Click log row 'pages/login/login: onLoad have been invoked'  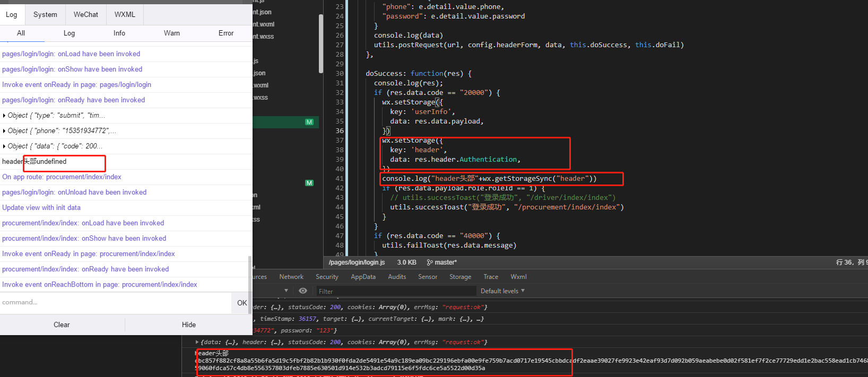[x=126, y=54]
